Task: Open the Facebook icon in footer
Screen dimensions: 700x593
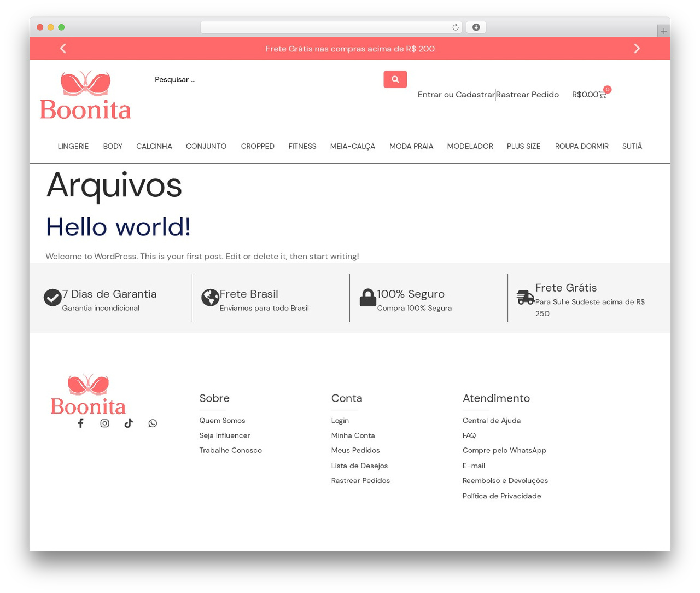Action: [x=80, y=423]
